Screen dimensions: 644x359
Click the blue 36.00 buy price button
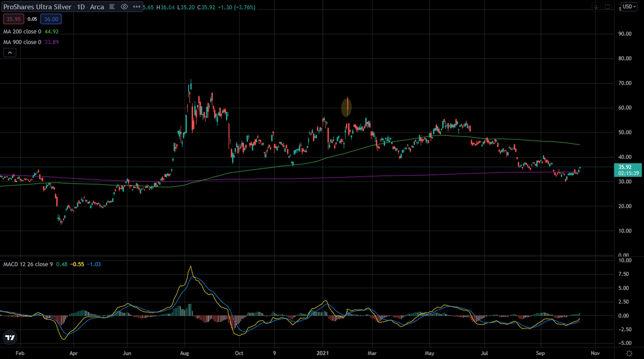[x=51, y=19]
